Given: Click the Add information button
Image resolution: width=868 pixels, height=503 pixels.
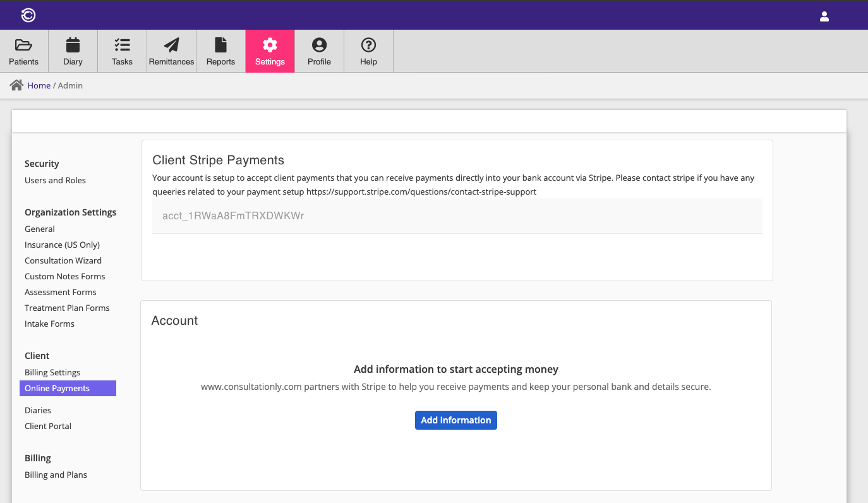Looking at the screenshot, I should tap(455, 420).
